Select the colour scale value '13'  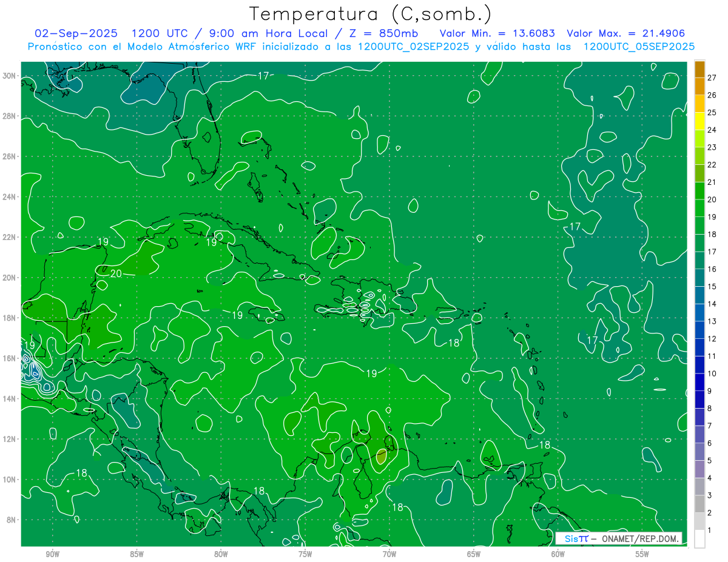712,321
